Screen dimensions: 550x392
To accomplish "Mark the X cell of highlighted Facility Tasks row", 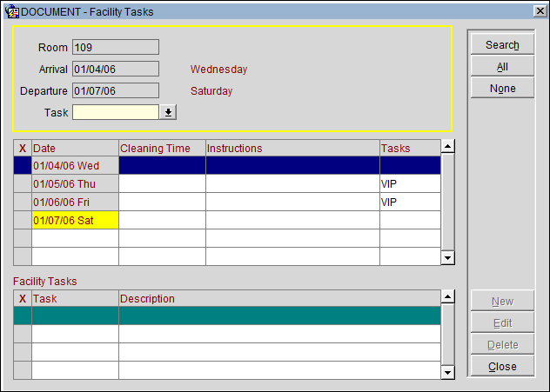I will [x=23, y=316].
